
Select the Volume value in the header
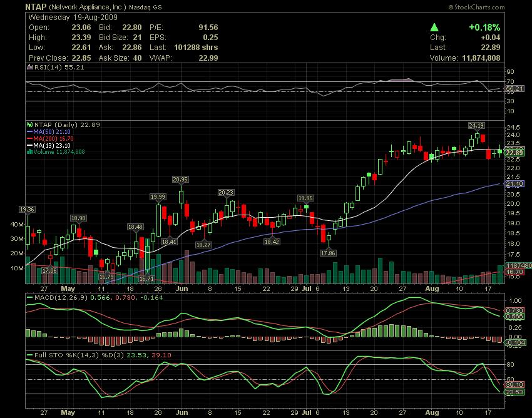(x=481, y=58)
